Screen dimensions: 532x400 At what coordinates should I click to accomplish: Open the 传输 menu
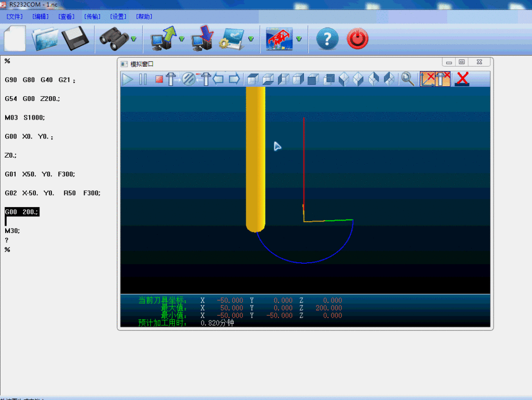(92, 17)
